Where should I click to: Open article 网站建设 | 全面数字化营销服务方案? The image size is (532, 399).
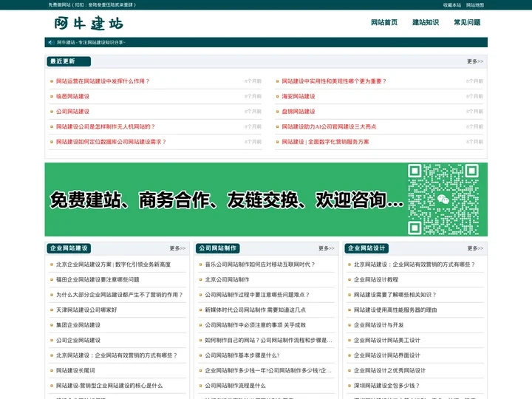click(325, 142)
